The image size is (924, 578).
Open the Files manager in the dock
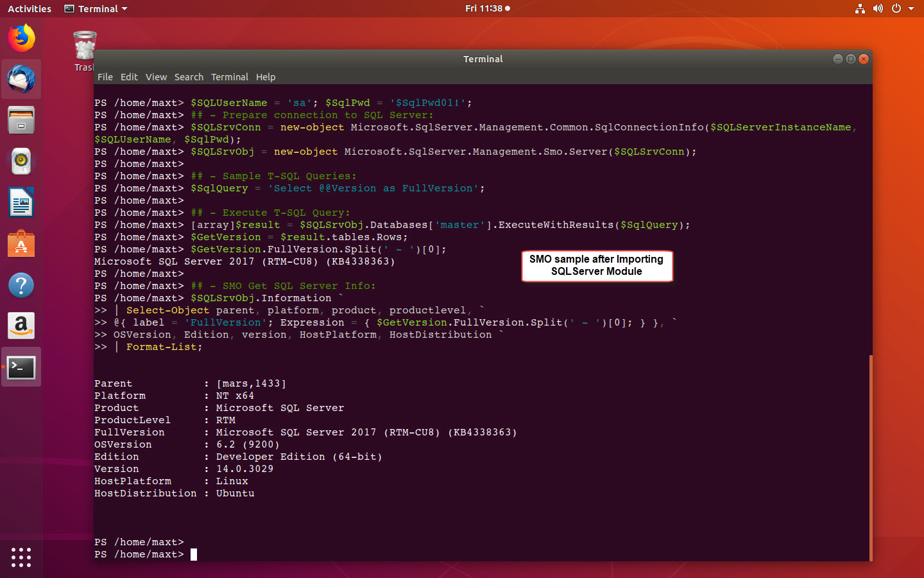21,120
